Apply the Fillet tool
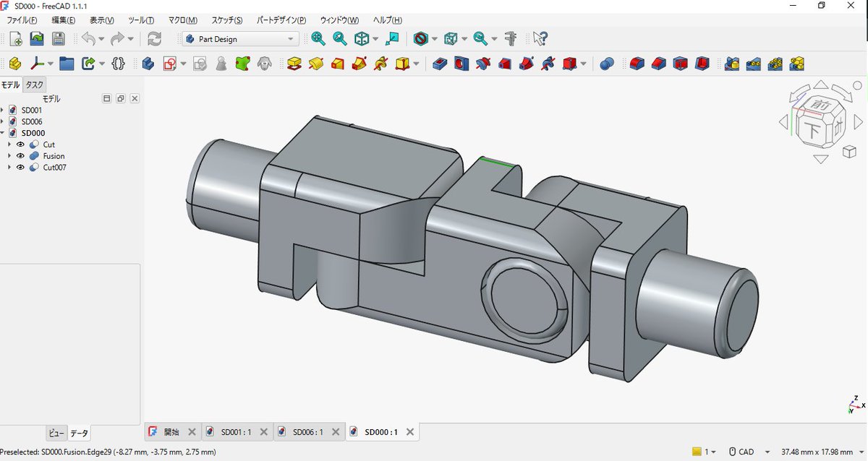Image resolution: width=868 pixels, height=461 pixels. (637, 64)
